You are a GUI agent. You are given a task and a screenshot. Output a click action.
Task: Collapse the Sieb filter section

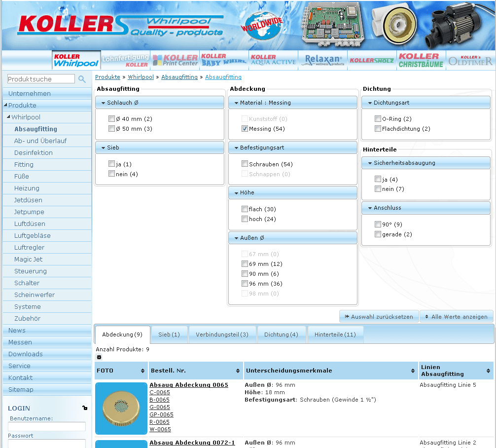point(160,148)
